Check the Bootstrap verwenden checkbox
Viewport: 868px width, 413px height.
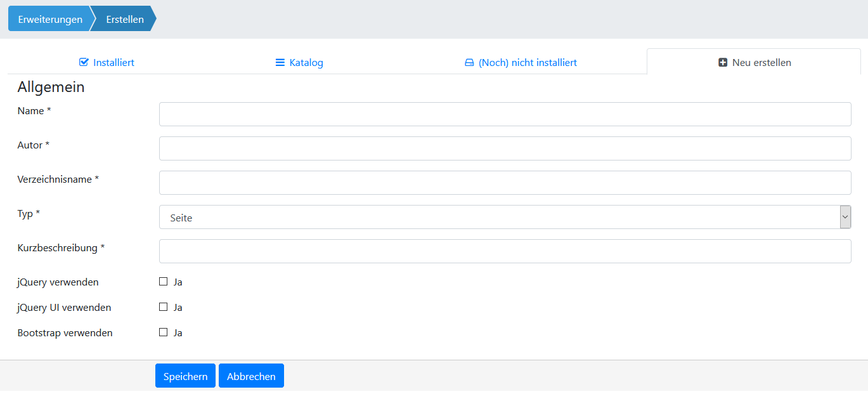(x=164, y=332)
